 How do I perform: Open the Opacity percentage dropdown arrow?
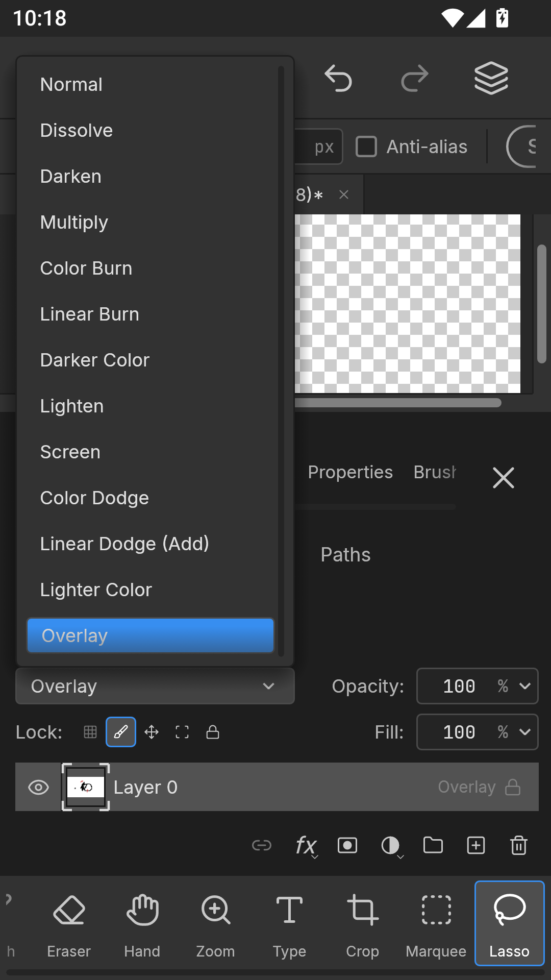pyautogui.click(x=525, y=686)
